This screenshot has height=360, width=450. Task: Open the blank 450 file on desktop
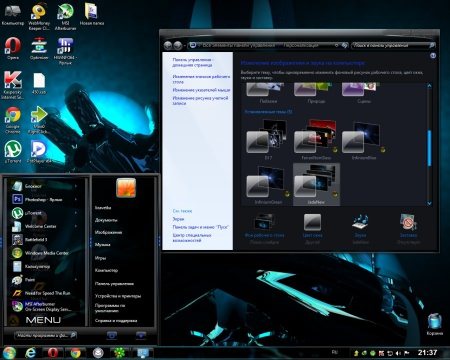pyautogui.click(x=39, y=83)
